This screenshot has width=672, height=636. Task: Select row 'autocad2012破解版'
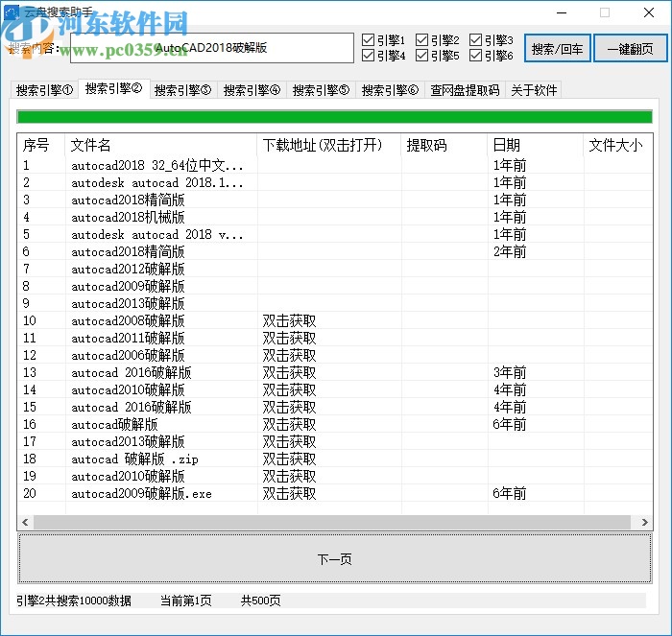[x=335, y=269]
